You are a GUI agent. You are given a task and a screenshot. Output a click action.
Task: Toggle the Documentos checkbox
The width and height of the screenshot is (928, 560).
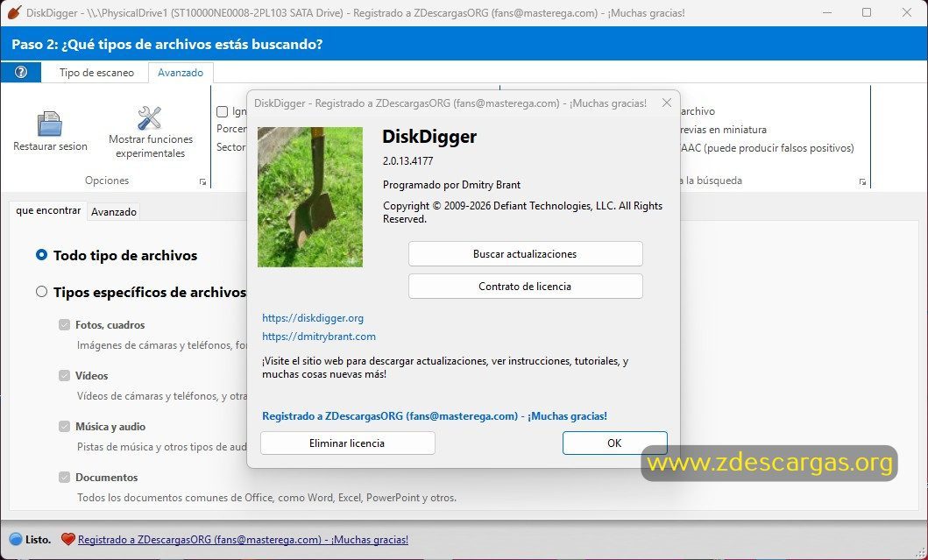(65, 477)
